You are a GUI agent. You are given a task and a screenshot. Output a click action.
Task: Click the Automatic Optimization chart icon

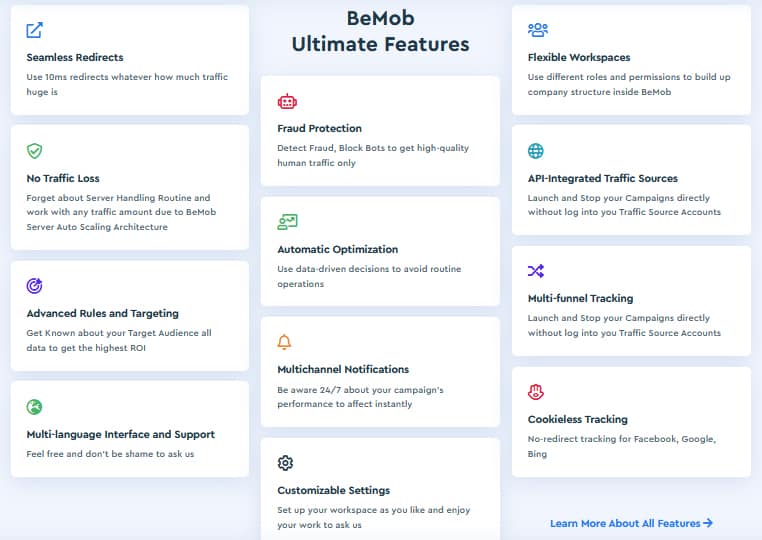click(287, 222)
